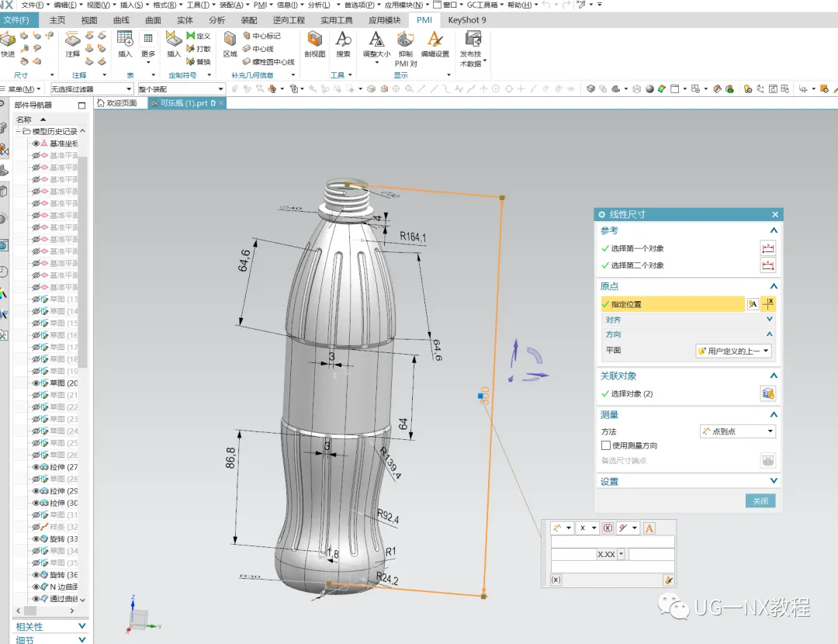Viewport: 838px width, 644px height.
Task: Expand the 对齐 section
Action: (770, 319)
